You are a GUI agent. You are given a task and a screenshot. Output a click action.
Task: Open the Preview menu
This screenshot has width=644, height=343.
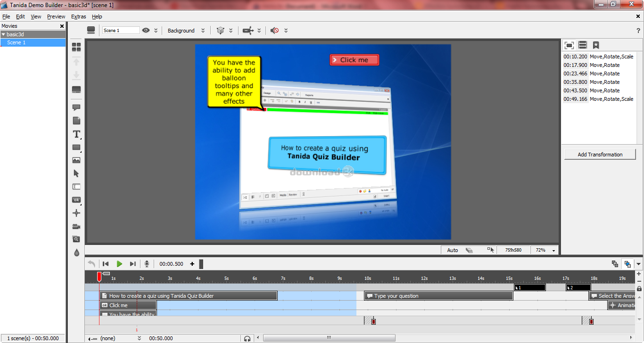(x=56, y=16)
